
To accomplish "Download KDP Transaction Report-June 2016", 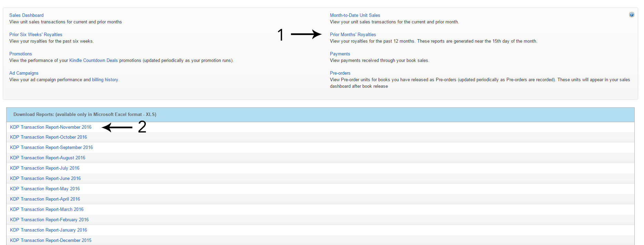I will coord(46,178).
